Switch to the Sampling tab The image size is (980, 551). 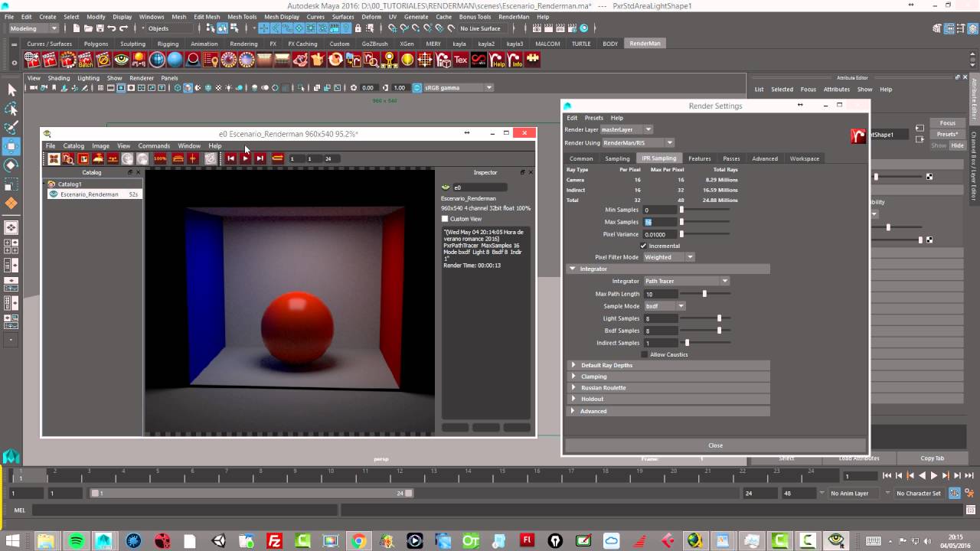click(x=617, y=158)
